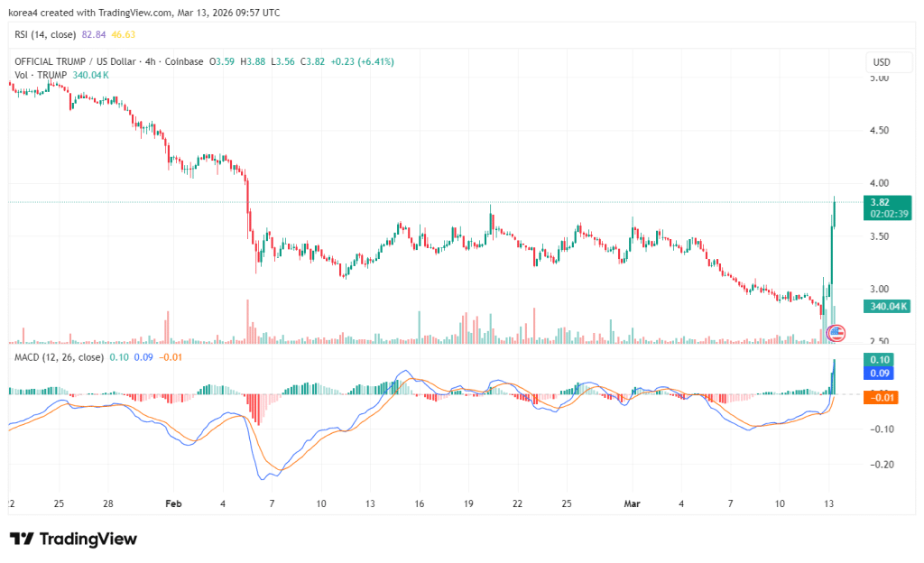
Task: Click the 16 date label on the time axis
Action: 419,503
